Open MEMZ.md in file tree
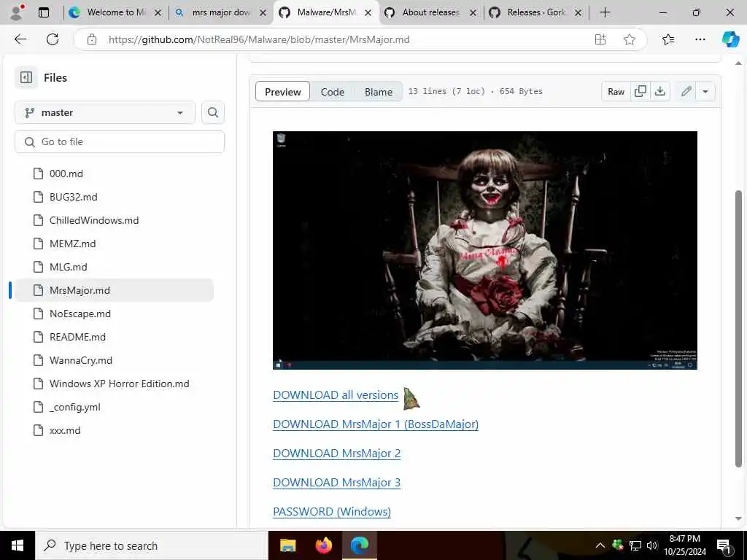Viewport: 747px width, 560px height. pos(72,244)
